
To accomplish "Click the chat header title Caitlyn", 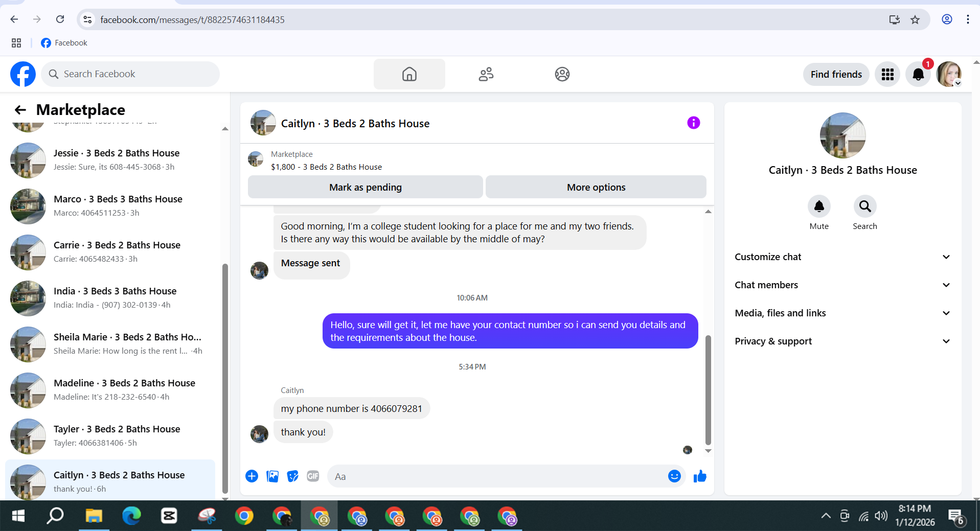I will click(x=355, y=123).
